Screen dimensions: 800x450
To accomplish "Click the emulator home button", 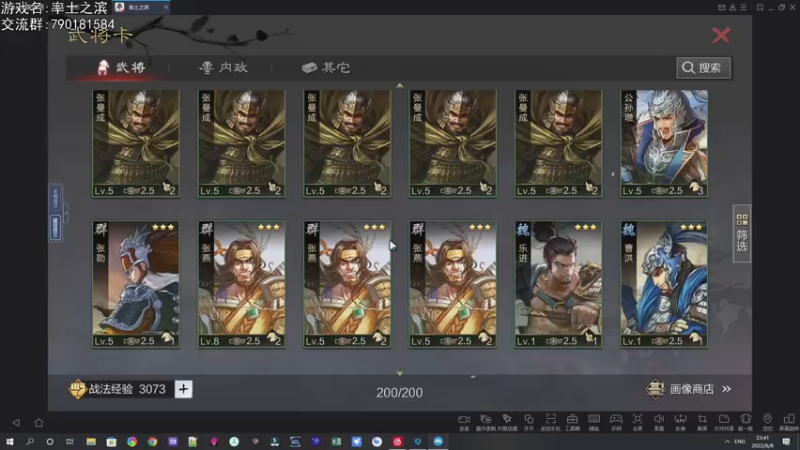I will click(x=39, y=422).
